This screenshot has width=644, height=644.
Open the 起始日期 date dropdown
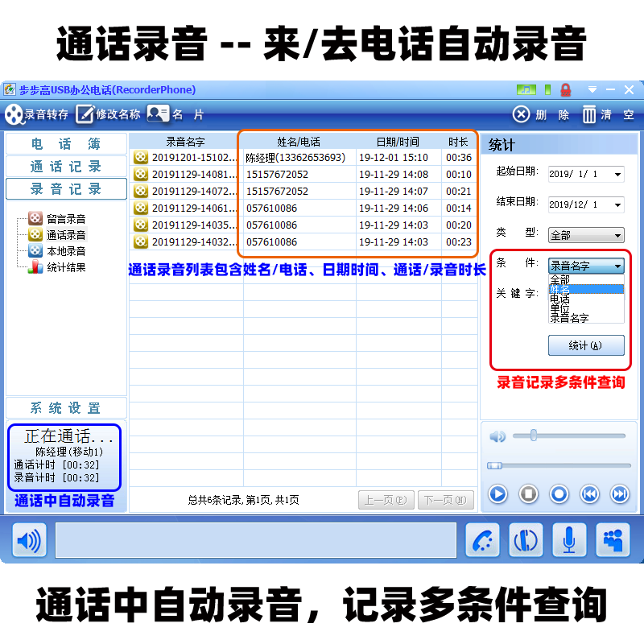click(x=617, y=174)
